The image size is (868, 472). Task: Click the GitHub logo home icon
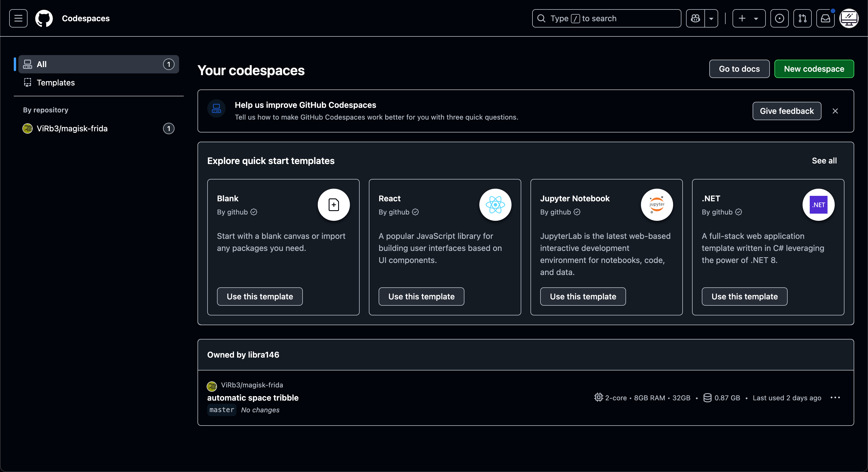tap(44, 18)
